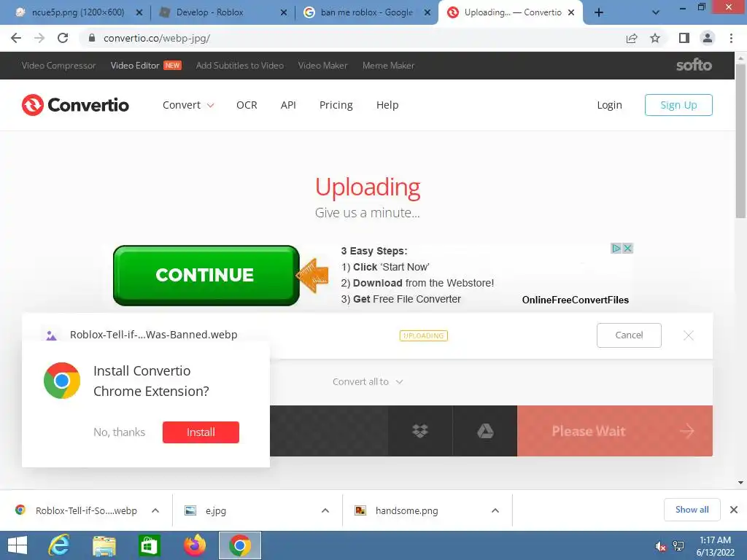The height and width of the screenshot is (560, 747).
Task: Click scrollbar down arrow
Action: click(x=740, y=483)
